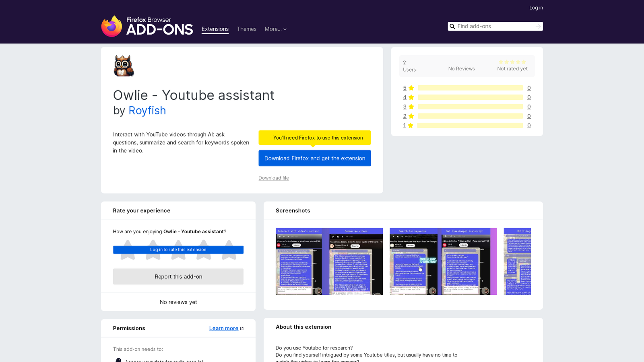Click the 5-star rating bar
Image resolution: width=644 pixels, height=362 pixels.
470,88
